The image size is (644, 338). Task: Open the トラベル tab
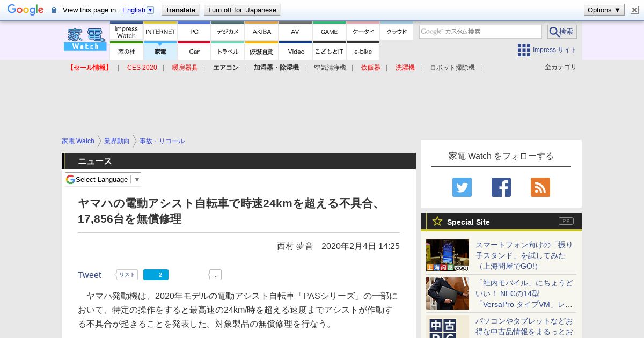pos(228,51)
